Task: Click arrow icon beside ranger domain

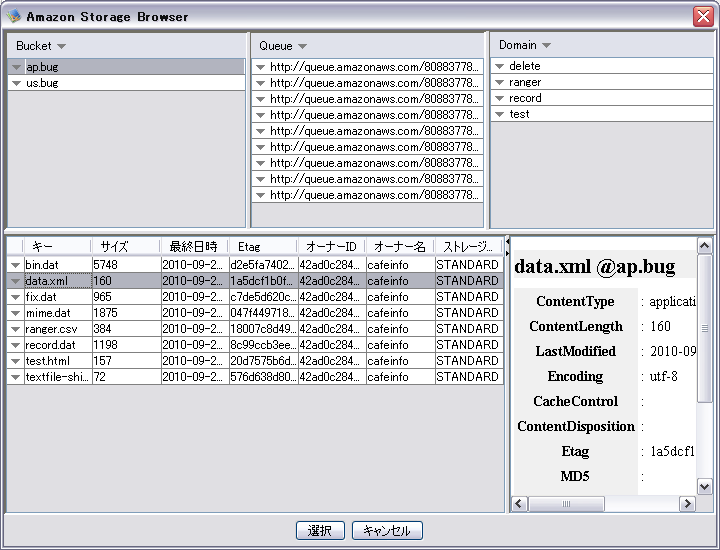Action: tap(499, 83)
